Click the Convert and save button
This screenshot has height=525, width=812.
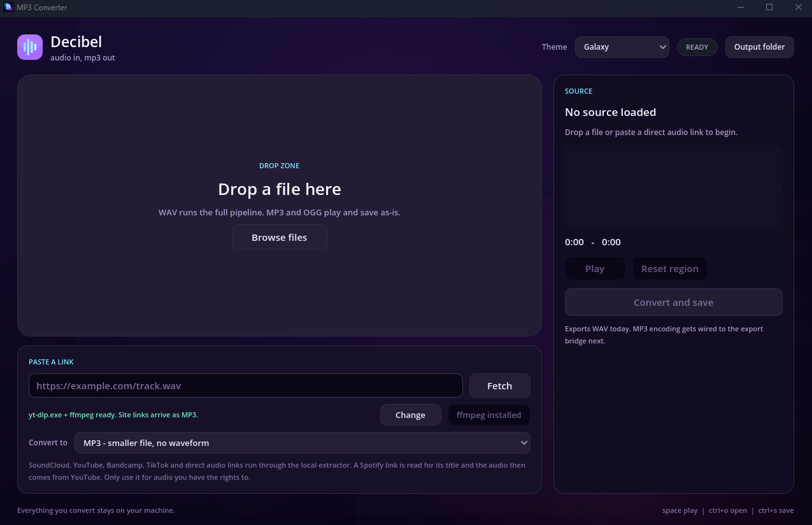point(673,302)
